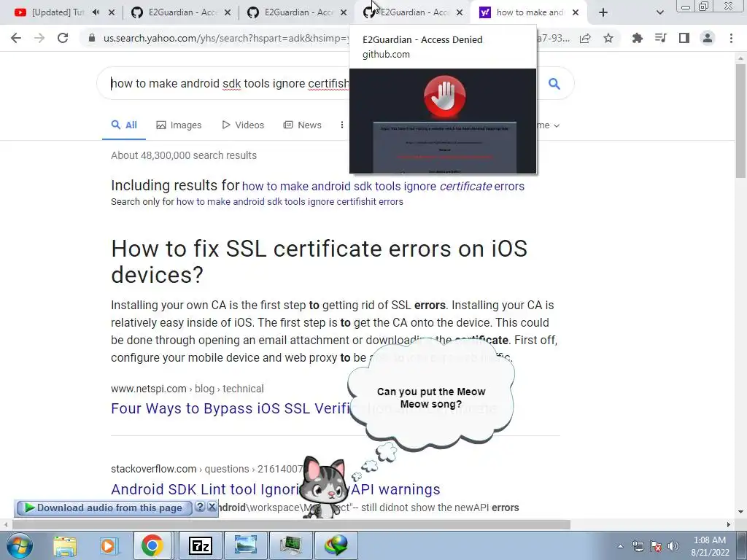
Task: Open the picture viewer taskbar icon
Action: click(x=245, y=545)
